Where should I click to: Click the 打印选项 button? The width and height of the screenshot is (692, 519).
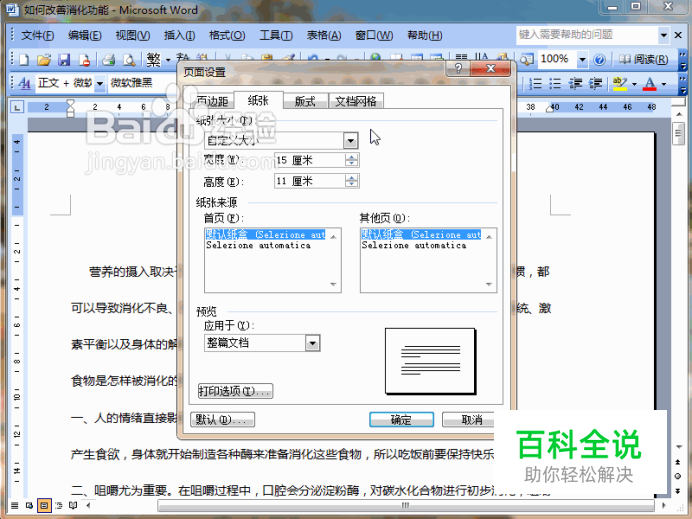tap(235, 391)
